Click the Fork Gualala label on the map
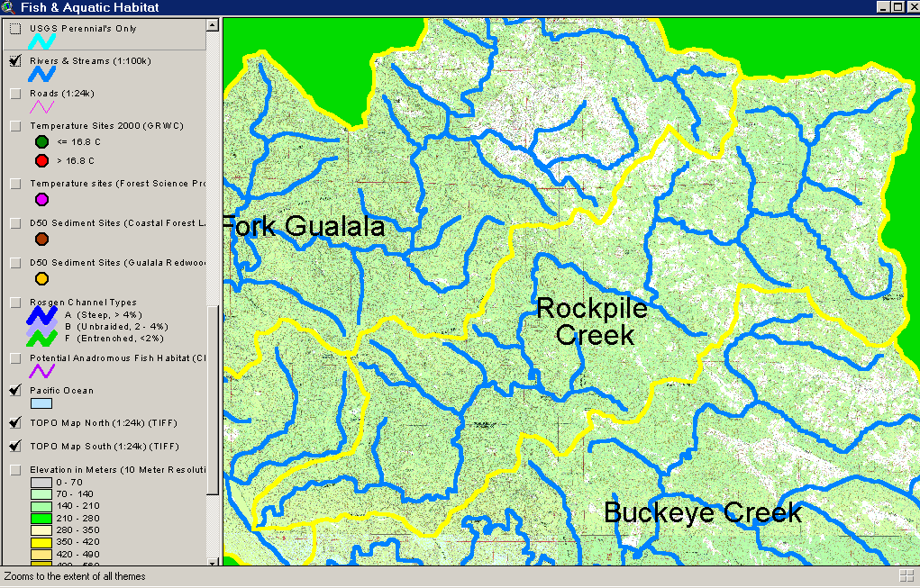920x588 pixels. click(x=304, y=226)
